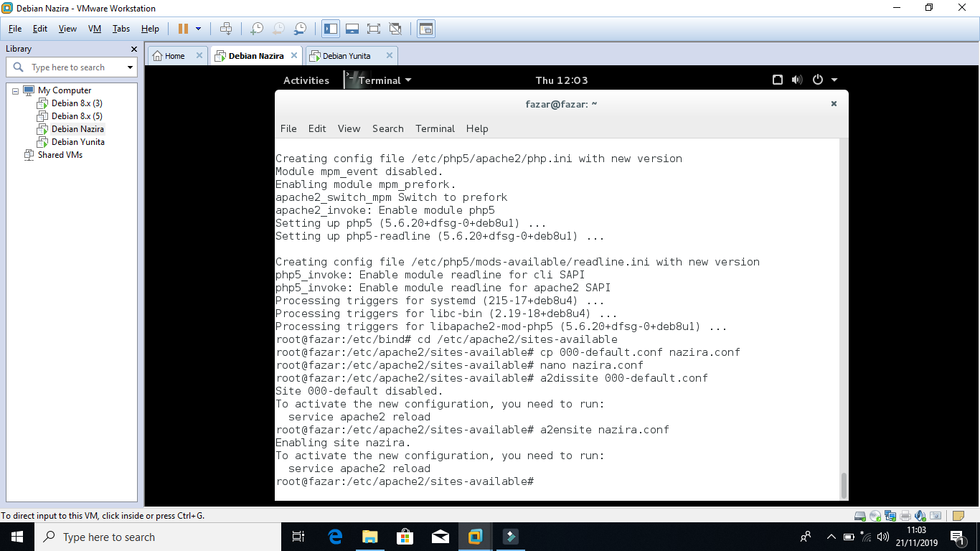Open the VMware File menu
The image size is (980, 551).
[x=15, y=29]
